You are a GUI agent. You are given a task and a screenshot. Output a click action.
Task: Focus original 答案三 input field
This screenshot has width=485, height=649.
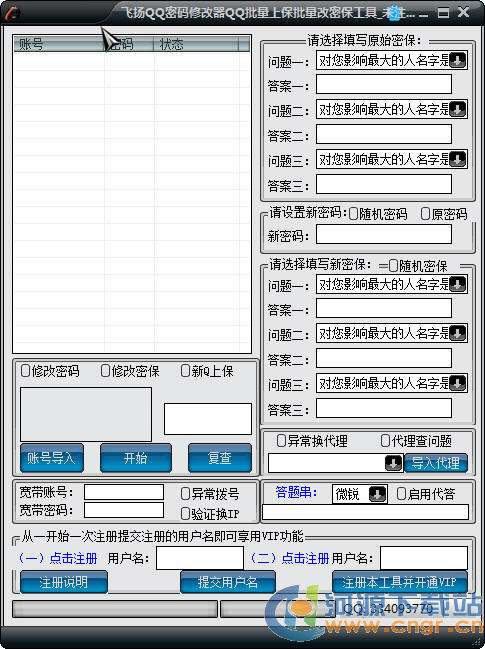(384, 184)
